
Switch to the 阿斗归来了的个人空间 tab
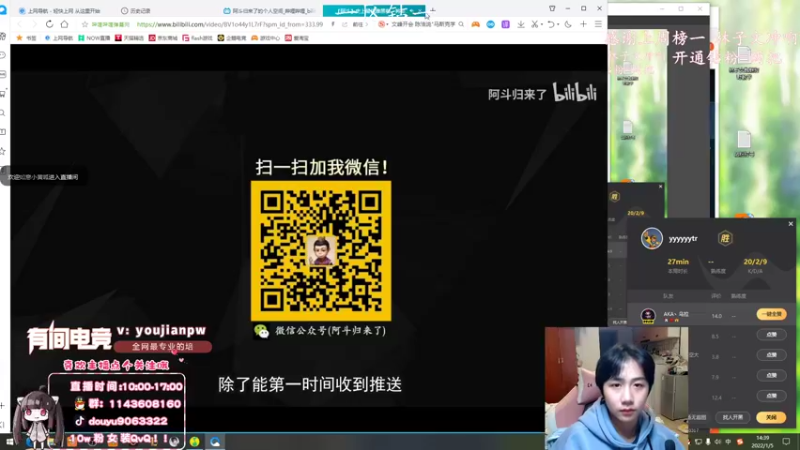tap(269, 10)
